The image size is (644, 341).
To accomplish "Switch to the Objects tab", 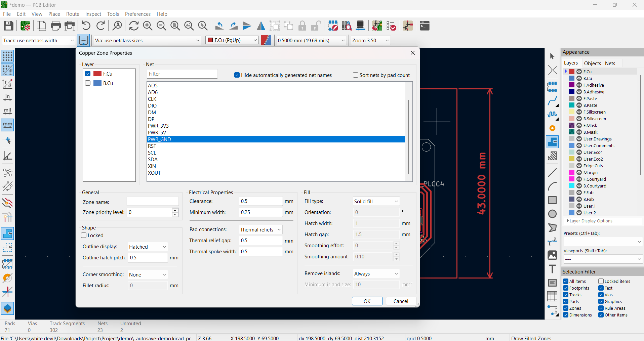I will pos(592,63).
